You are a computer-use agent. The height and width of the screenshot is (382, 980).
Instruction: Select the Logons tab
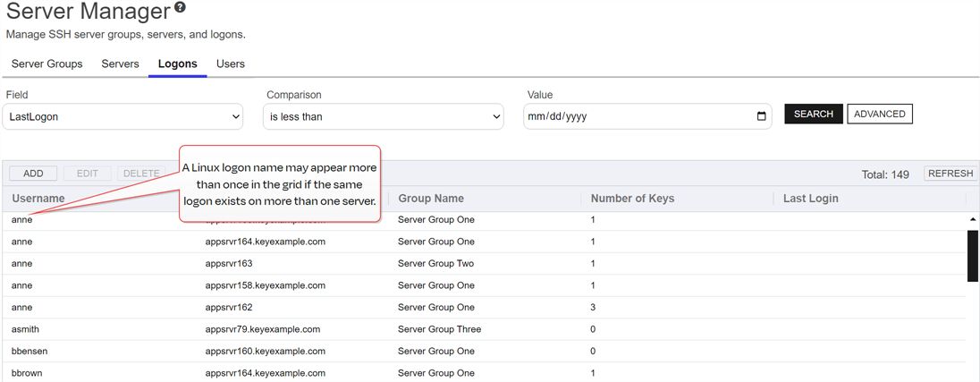tap(177, 64)
